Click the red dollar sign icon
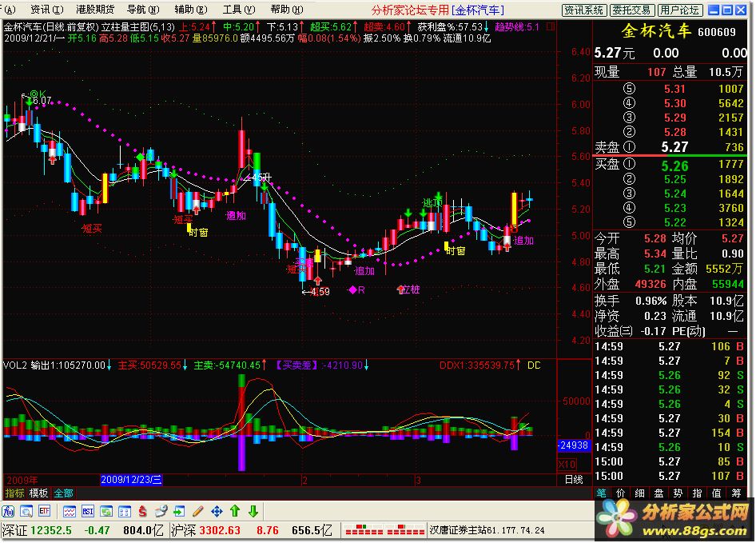 pyautogui.click(x=143, y=511)
